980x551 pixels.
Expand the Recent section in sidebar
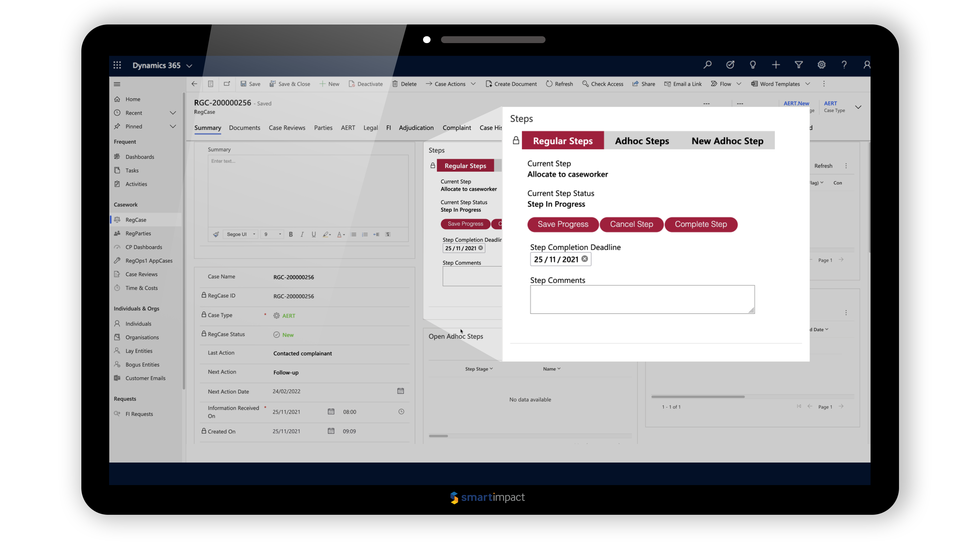click(x=173, y=113)
